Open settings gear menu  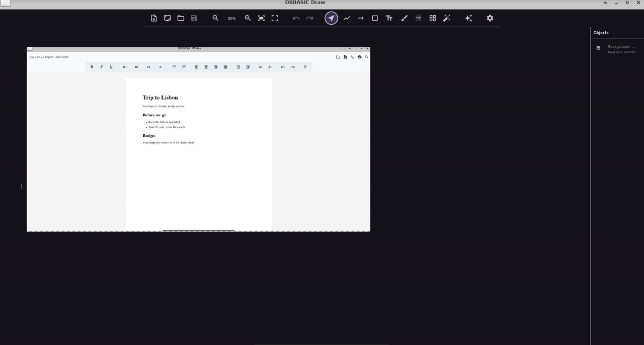[x=490, y=18]
